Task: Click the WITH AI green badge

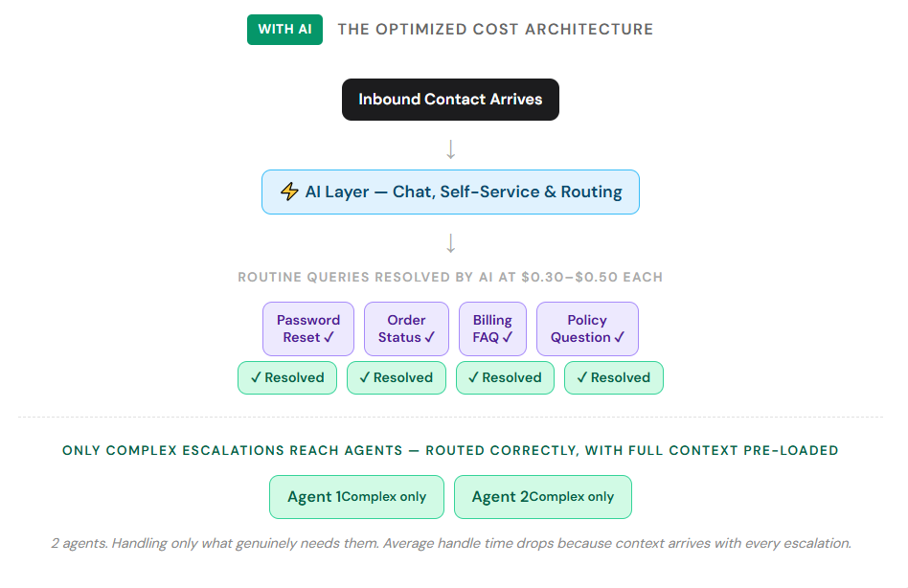Action: pyautogui.click(x=284, y=30)
